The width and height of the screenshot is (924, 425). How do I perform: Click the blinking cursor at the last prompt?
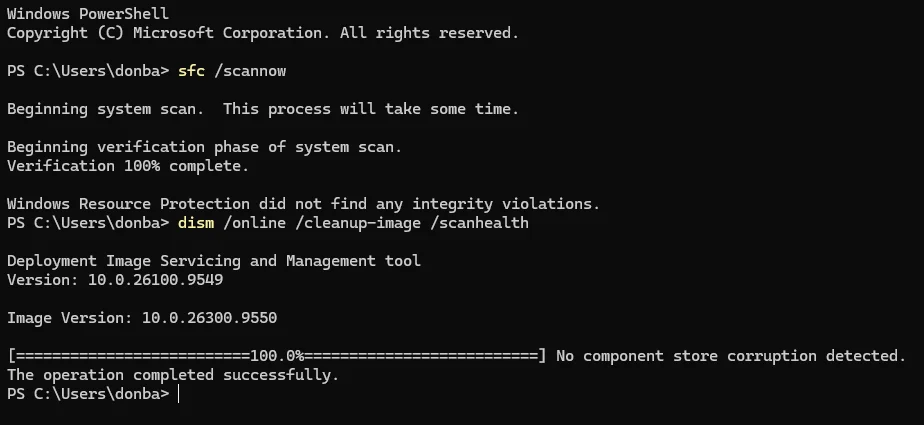tap(178, 394)
